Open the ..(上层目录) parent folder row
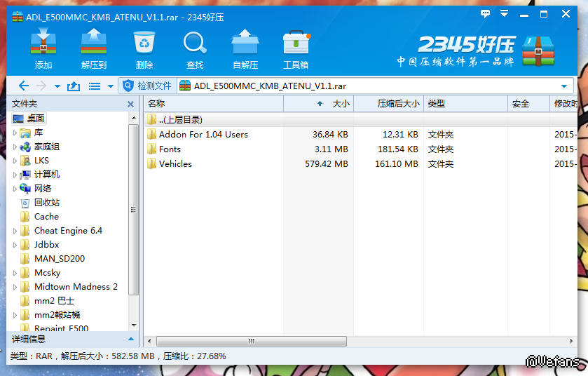588x376 pixels. (x=360, y=120)
